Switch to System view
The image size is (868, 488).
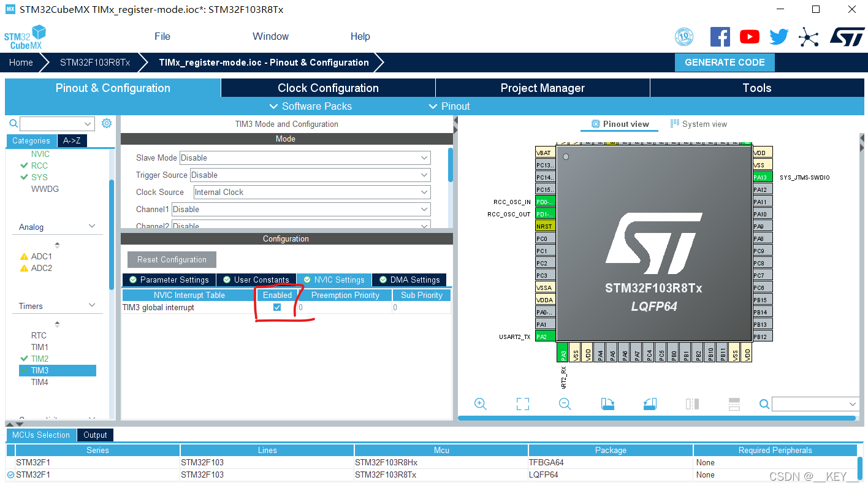pyautogui.click(x=699, y=124)
